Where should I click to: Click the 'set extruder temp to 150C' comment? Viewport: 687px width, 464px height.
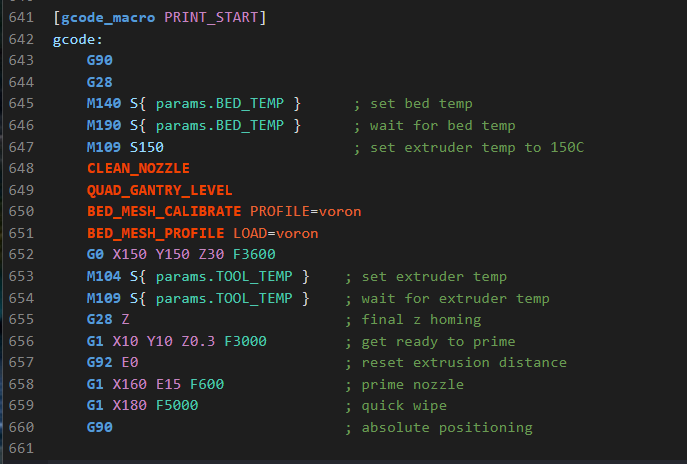click(477, 148)
